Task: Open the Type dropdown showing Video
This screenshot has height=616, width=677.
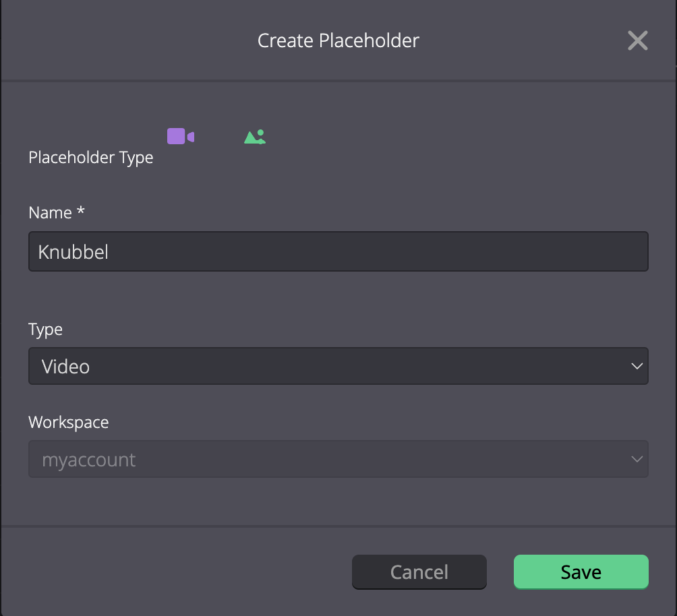Action: (x=338, y=366)
